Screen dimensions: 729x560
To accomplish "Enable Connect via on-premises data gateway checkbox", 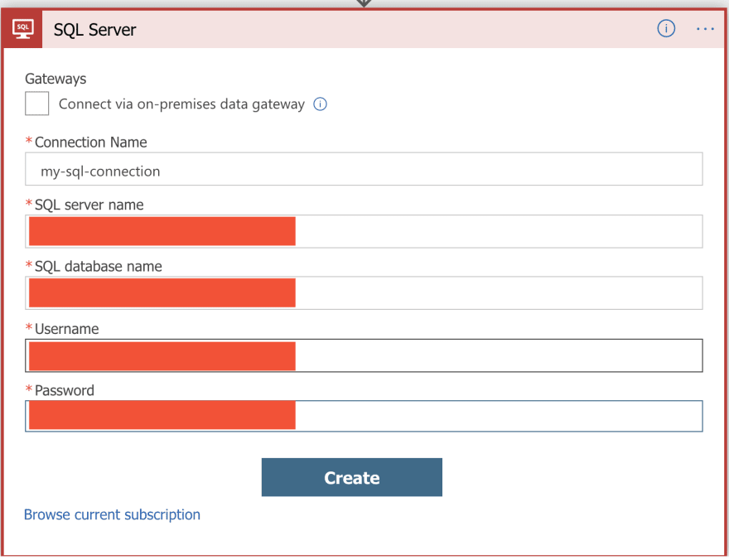I will (x=36, y=104).
